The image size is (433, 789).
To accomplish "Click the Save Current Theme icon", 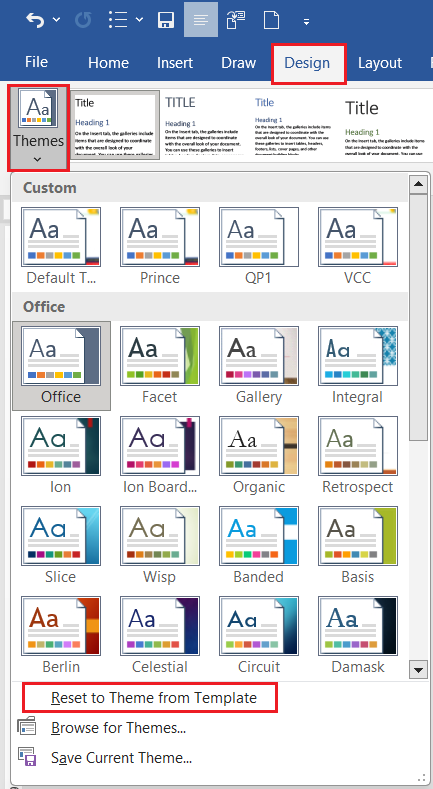I will click(x=27, y=757).
